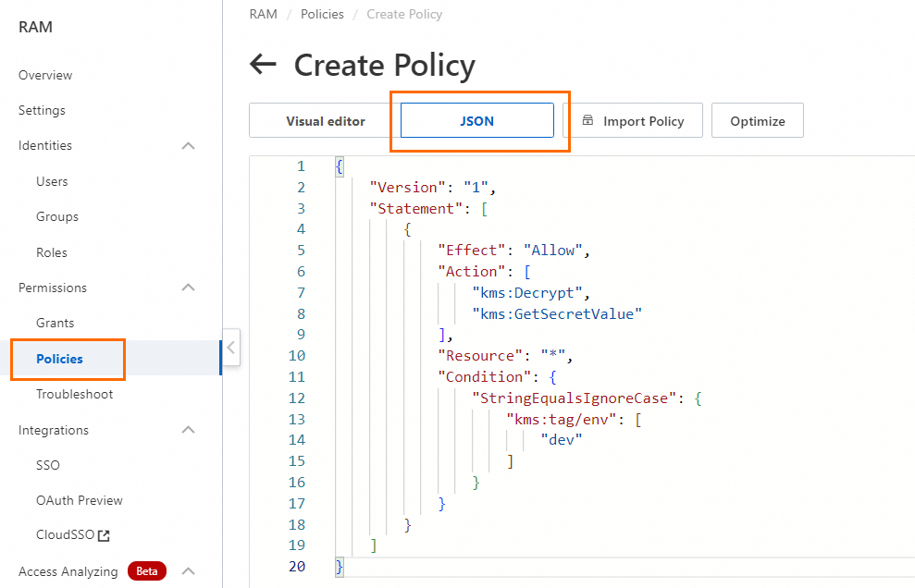Click the Optimize button
The width and height of the screenshot is (915, 588).
pyautogui.click(x=757, y=121)
